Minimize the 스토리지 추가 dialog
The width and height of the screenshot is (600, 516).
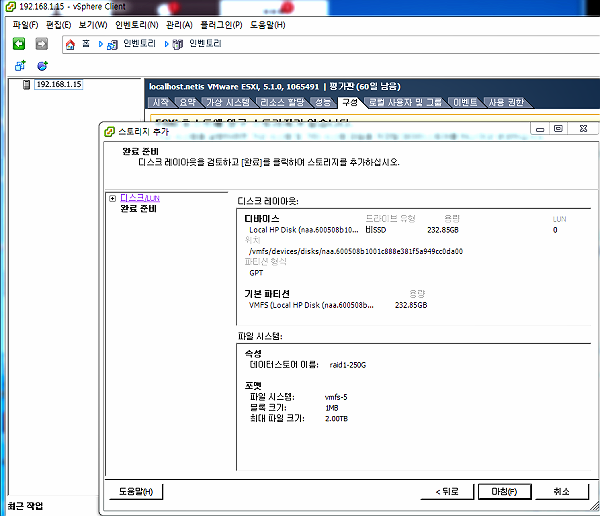(x=540, y=129)
